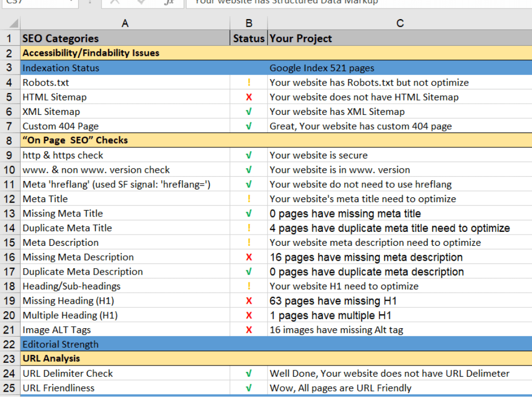Image resolution: width=532 pixels, height=399 pixels.
Task: Click the red X for Missing Heading (H1)
Action: [248, 301]
